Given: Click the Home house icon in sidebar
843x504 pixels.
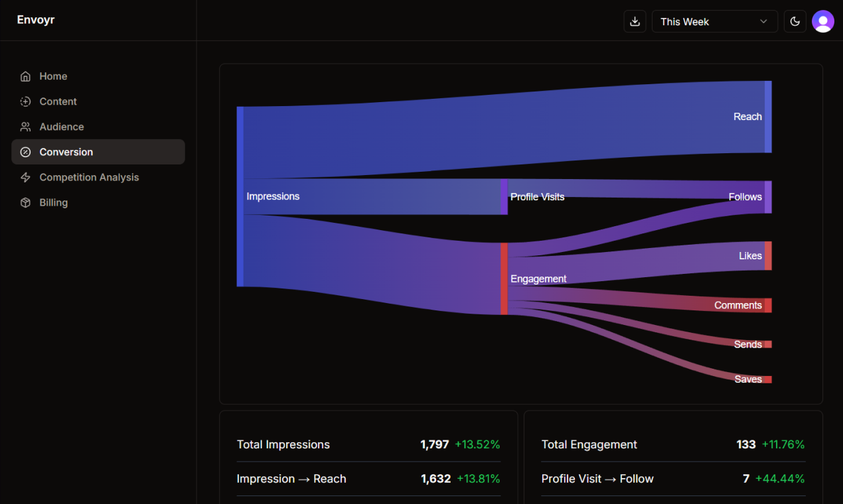Looking at the screenshot, I should pos(25,76).
